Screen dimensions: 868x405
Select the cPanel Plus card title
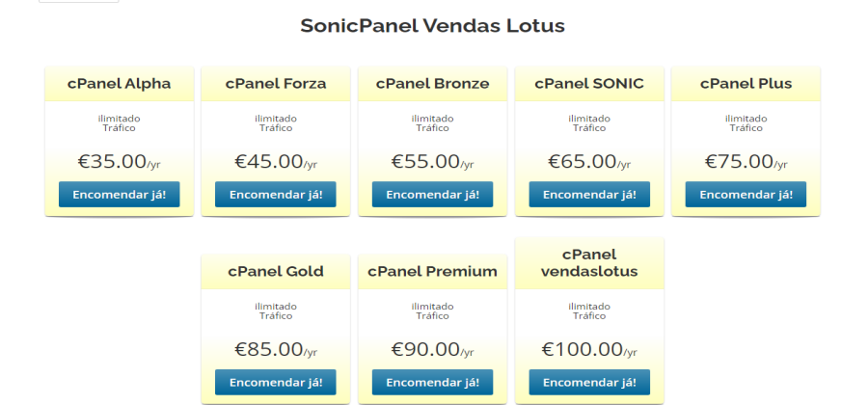tap(746, 84)
